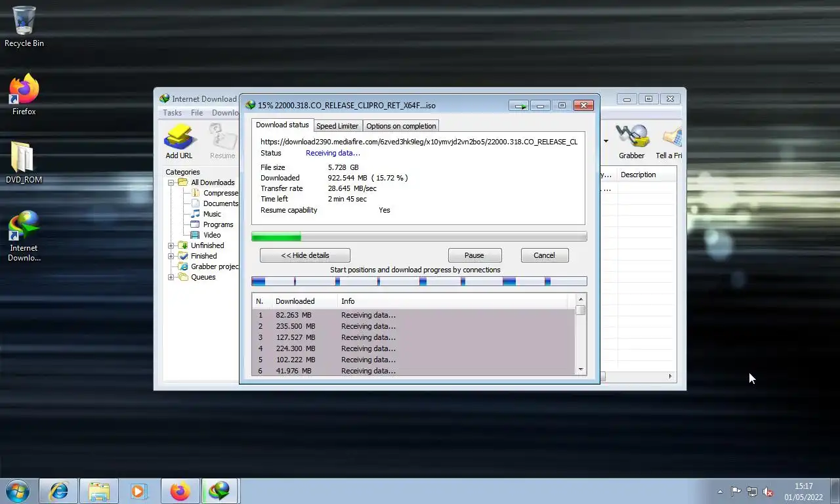Expand the Unfinished tree node
840x504 pixels.
tap(171, 245)
